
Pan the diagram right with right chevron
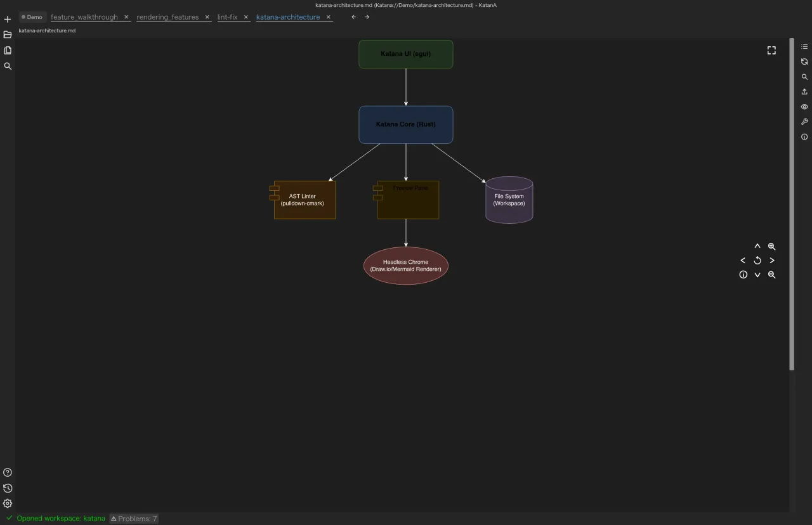(772, 261)
